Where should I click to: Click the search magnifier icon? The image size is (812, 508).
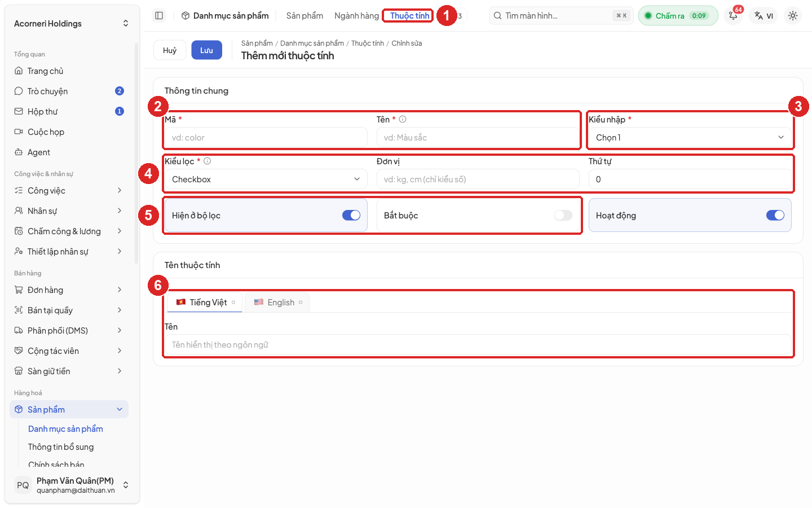(x=497, y=16)
